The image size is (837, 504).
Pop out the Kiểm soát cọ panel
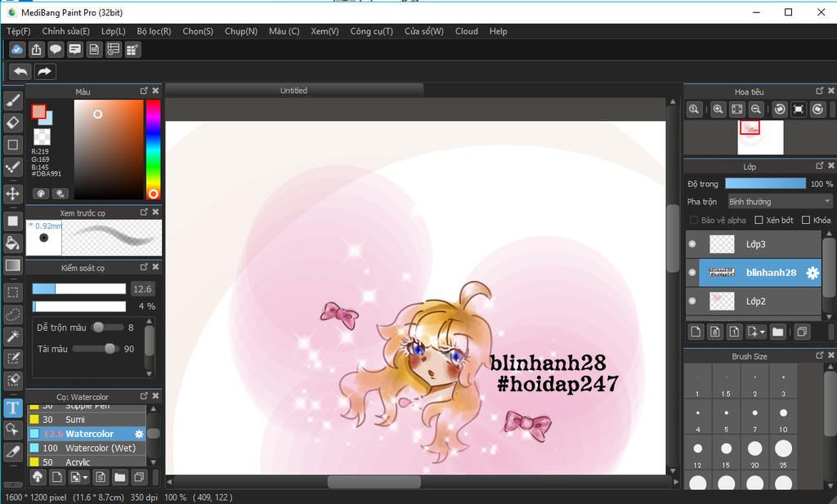click(x=144, y=266)
